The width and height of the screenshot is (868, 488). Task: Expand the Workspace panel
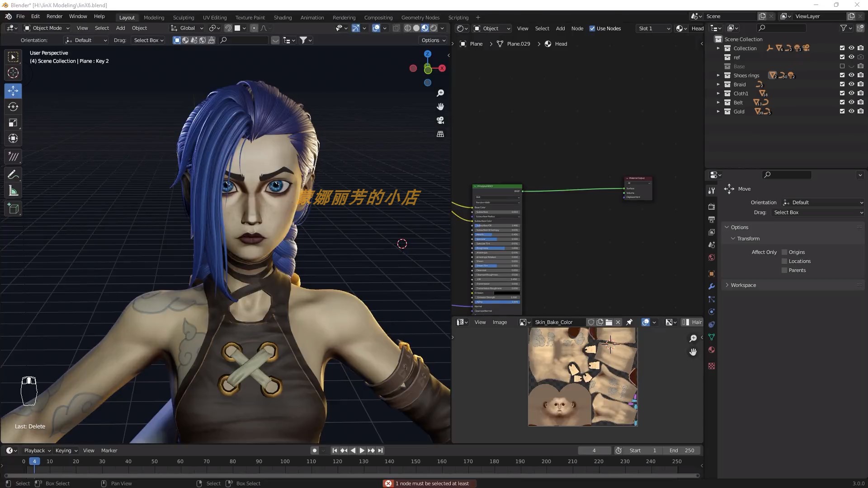click(743, 285)
